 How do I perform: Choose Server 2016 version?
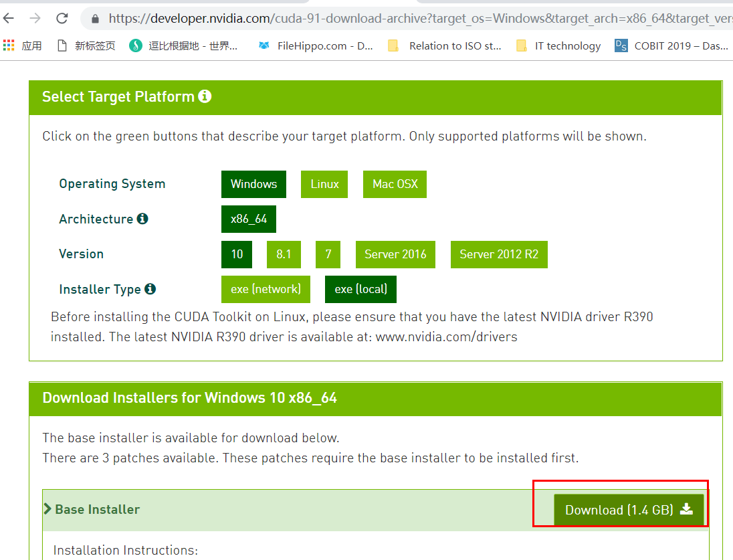point(395,254)
